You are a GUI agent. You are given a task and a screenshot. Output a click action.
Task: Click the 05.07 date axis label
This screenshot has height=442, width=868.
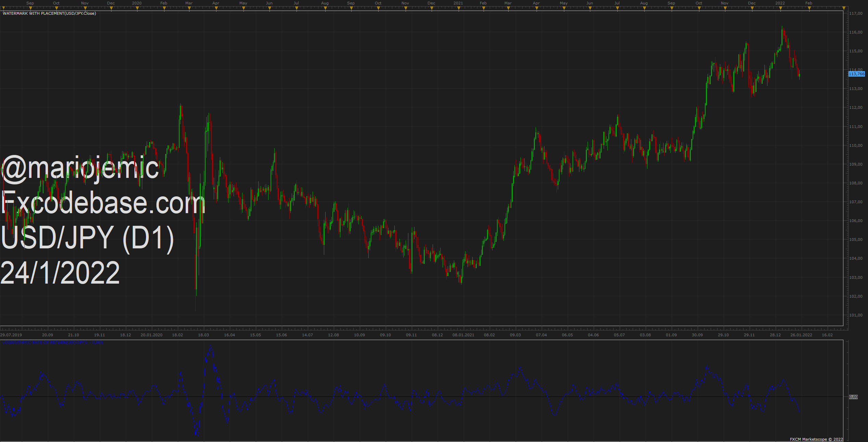click(x=619, y=335)
